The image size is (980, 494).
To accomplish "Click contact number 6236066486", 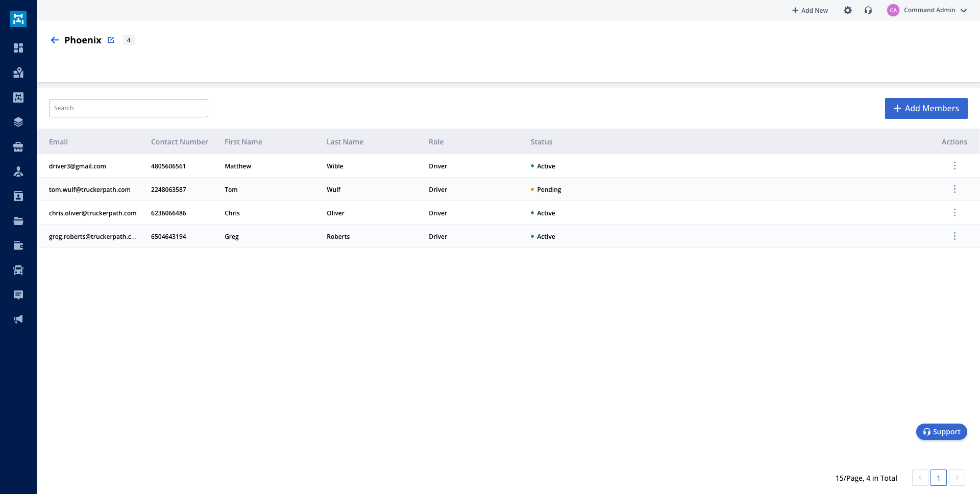I will (x=168, y=213).
